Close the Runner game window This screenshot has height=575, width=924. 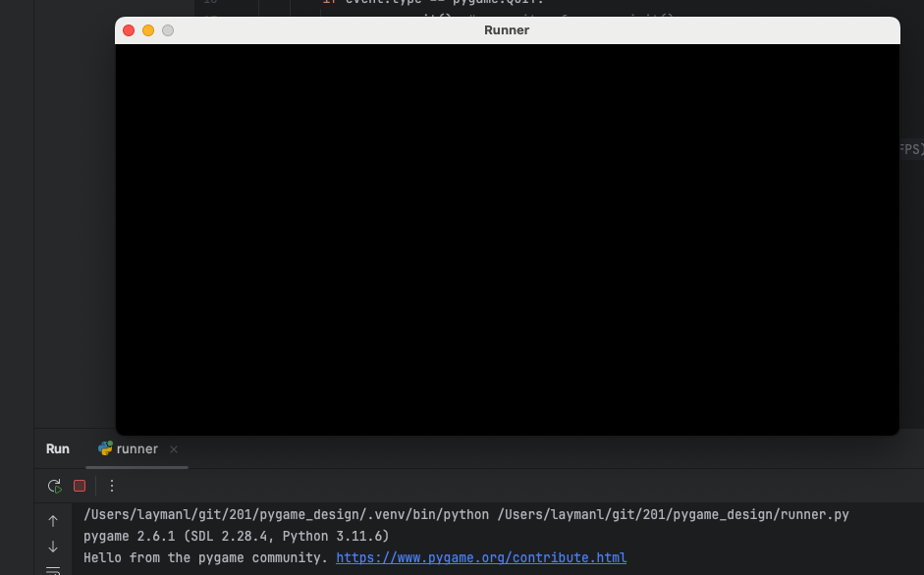click(129, 30)
